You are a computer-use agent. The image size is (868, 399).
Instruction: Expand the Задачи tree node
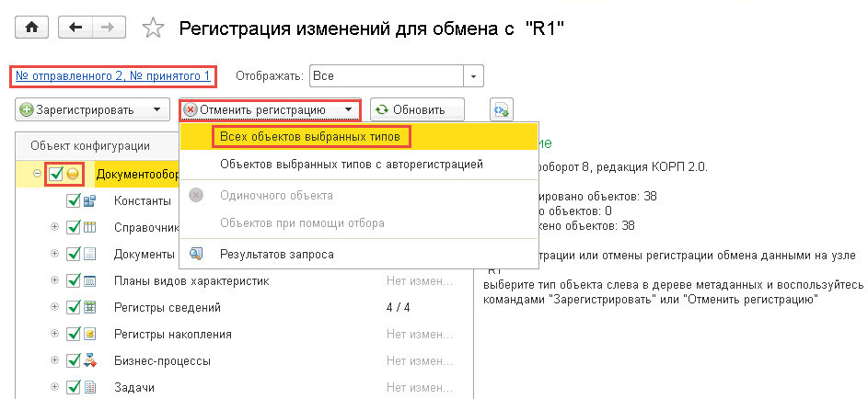coord(54,387)
